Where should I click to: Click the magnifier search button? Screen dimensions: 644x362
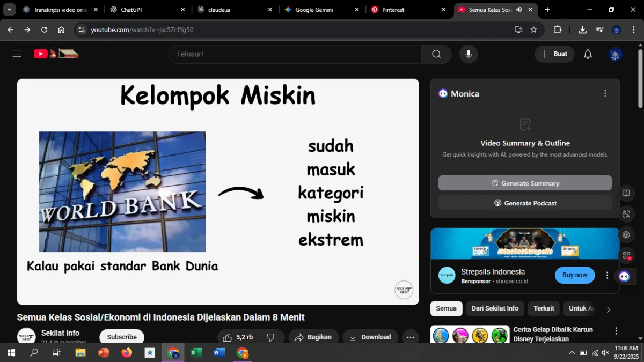(436, 54)
